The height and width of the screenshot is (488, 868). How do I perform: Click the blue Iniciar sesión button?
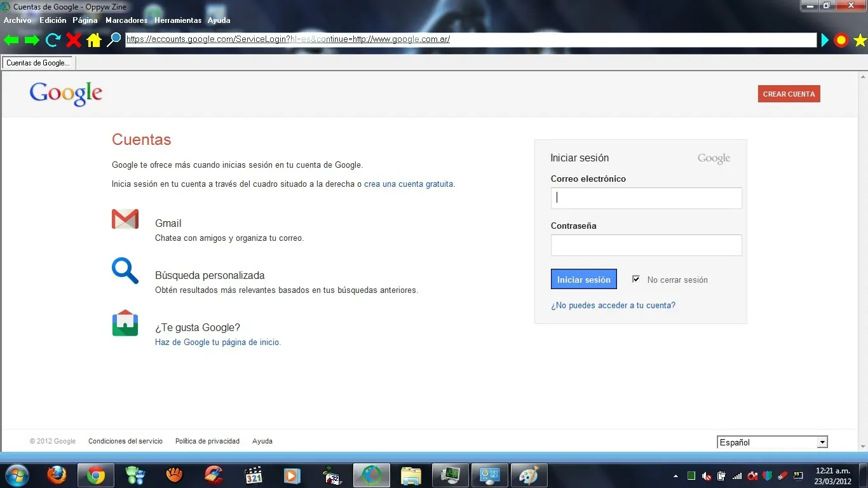pos(584,280)
